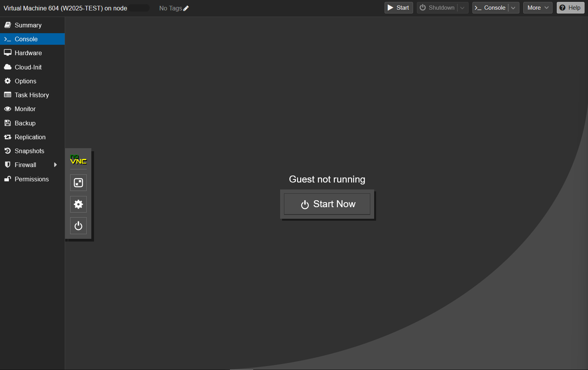
Task: Edit tags with the pencil icon
Action: (x=186, y=8)
